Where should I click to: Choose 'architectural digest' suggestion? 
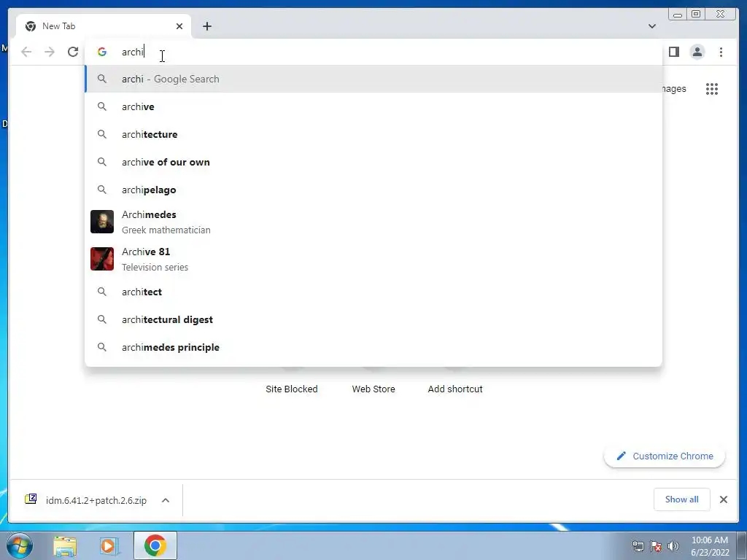[x=373, y=319]
